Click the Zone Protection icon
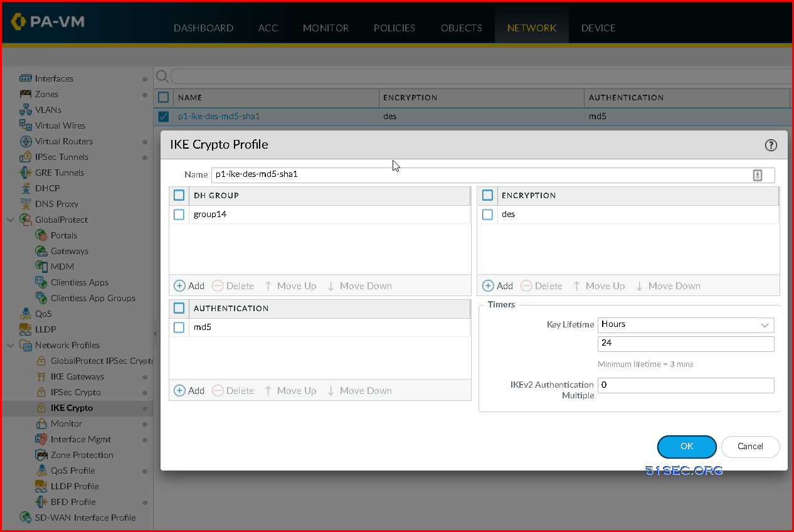 point(41,455)
